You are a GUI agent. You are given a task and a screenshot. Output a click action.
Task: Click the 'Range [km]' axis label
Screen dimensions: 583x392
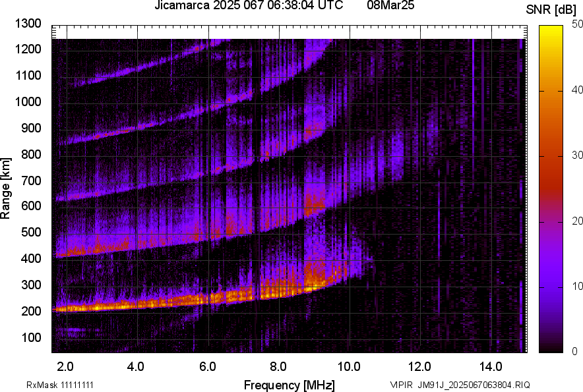[5, 188]
